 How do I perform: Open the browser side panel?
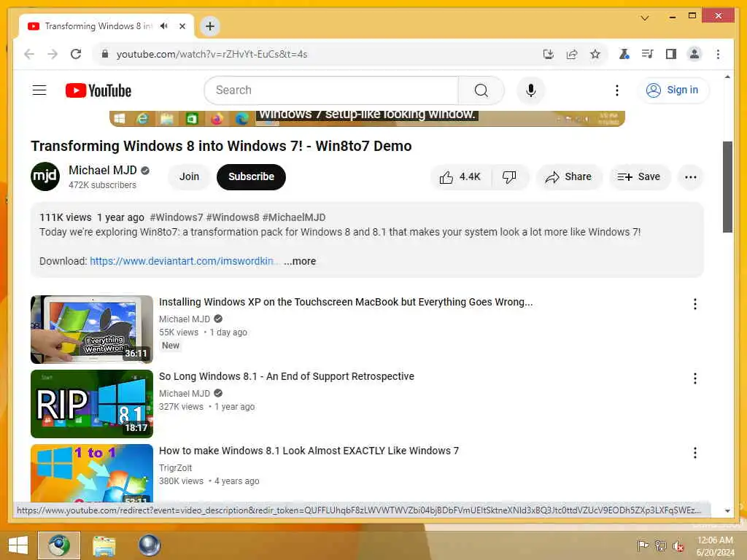671,54
